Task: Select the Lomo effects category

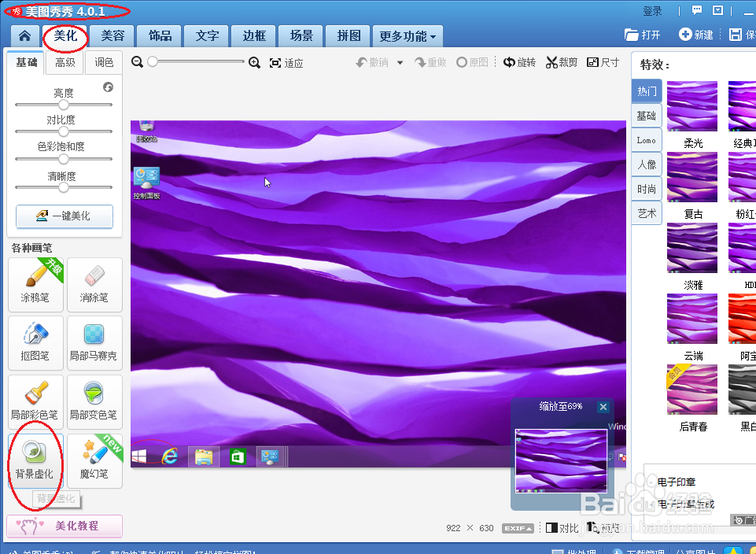Action: pos(647,140)
